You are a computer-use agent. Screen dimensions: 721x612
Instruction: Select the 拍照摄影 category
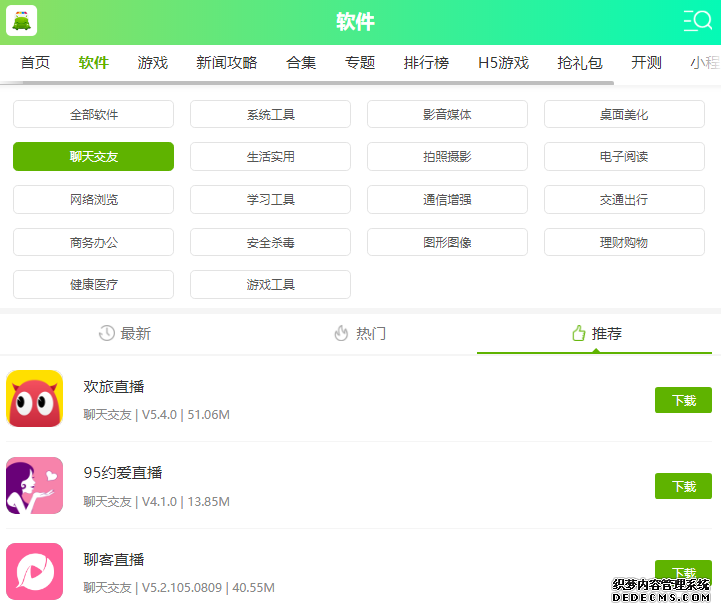coord(447,156)
